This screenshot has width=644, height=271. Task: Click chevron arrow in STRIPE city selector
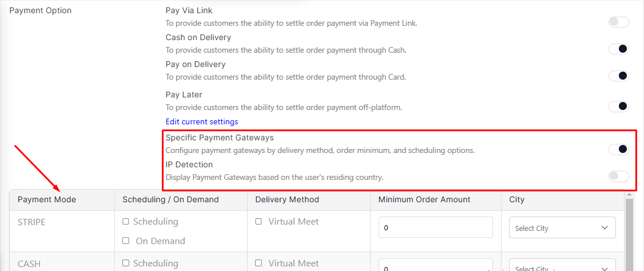coord(604,228)
